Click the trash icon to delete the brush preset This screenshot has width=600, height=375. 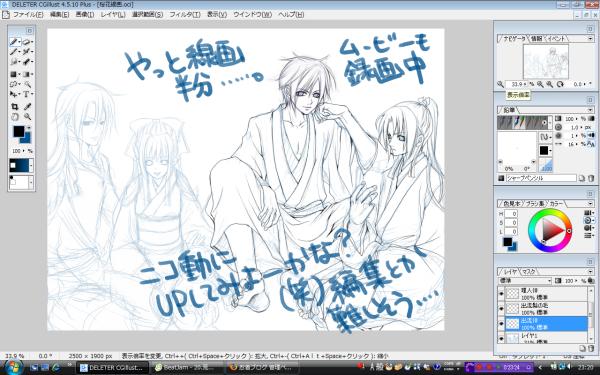click(x=591, y=178)
